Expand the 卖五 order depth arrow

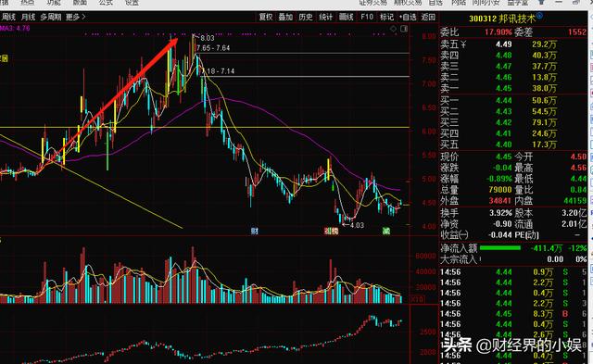click(x=463, y=44)
